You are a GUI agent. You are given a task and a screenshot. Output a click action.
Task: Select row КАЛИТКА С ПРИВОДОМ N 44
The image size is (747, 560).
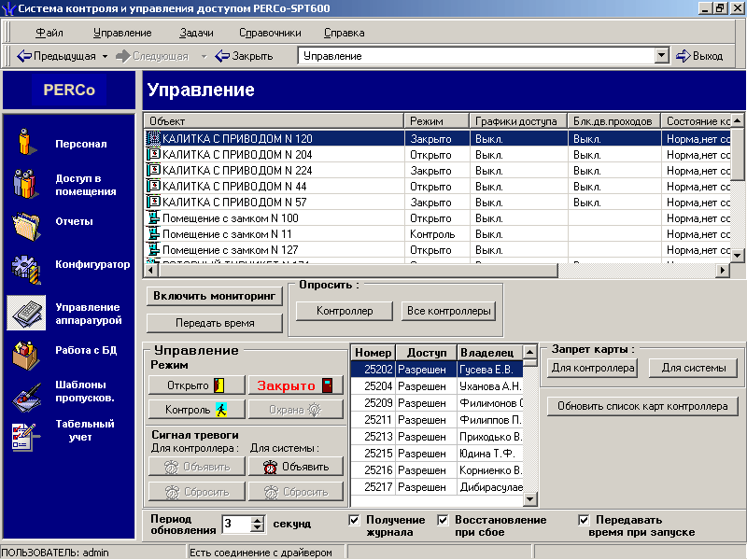[437, 186]
